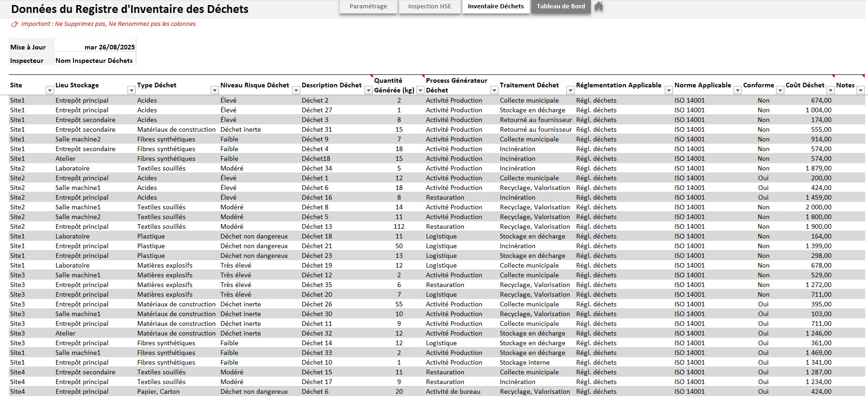Expand the Réglementation Applicable filter
Image resolution: width=868 pixels, height=397 pixels.
668,91
